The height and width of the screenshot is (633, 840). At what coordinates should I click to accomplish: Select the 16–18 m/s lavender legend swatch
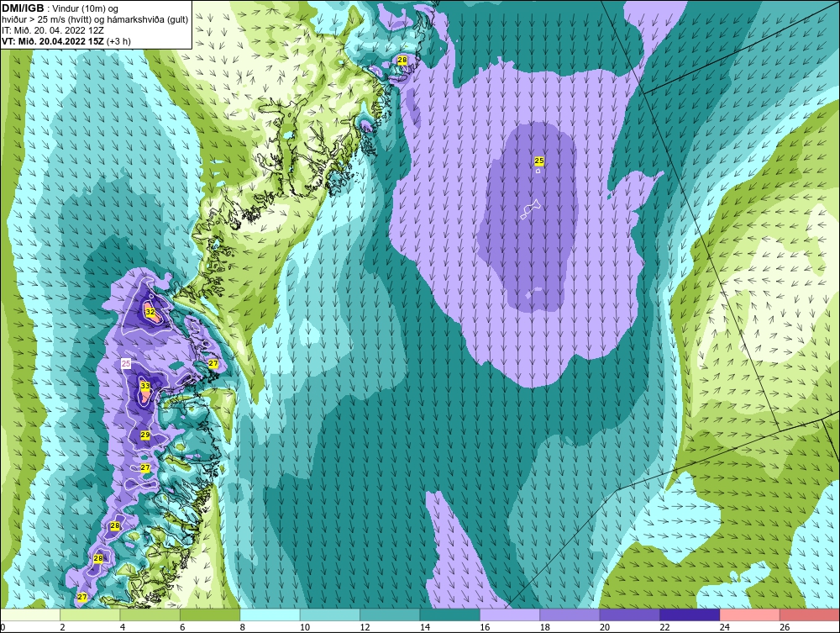tap(510, 615)
